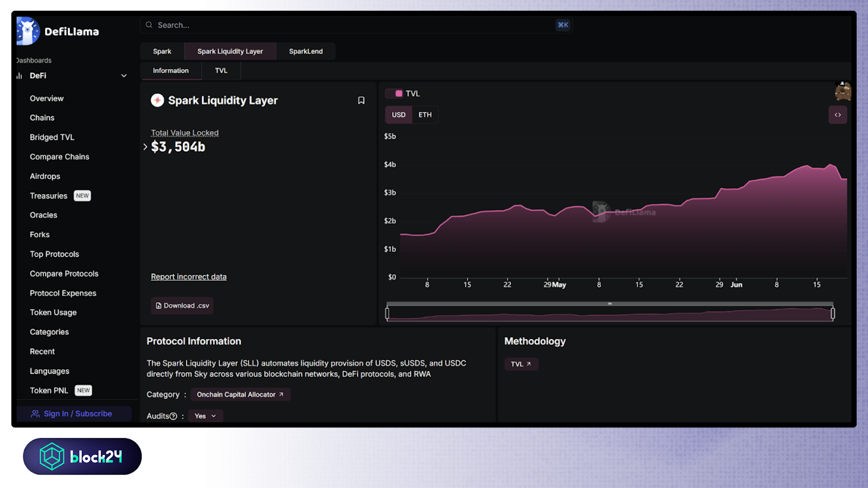Click the sign-in user icon
The height and width of the screenshot is (488, 868).
click(35, 414)
